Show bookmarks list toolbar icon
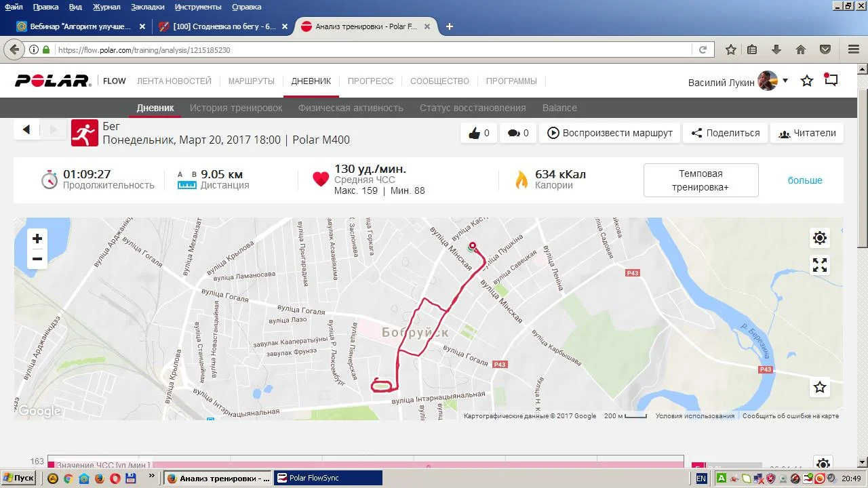This screenshot has height=488, width=868. (x=752, y=49)
